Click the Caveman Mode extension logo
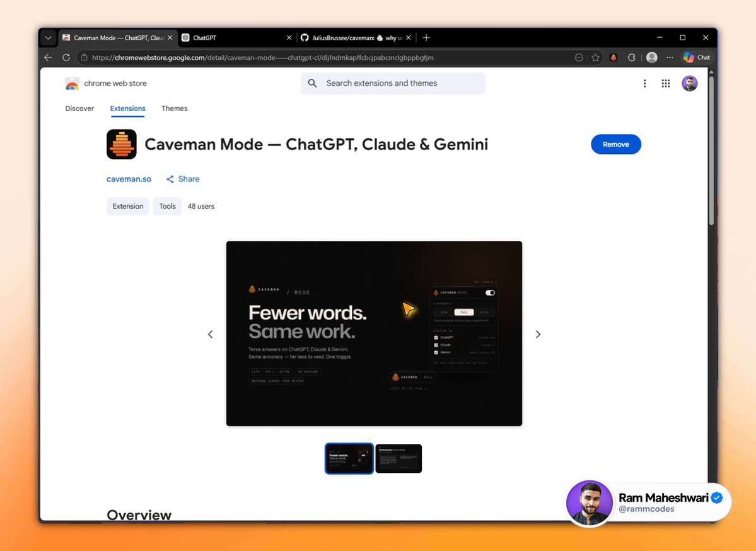Image resolution: width=756 pixels, height=551 pixels. click(122, 144)
